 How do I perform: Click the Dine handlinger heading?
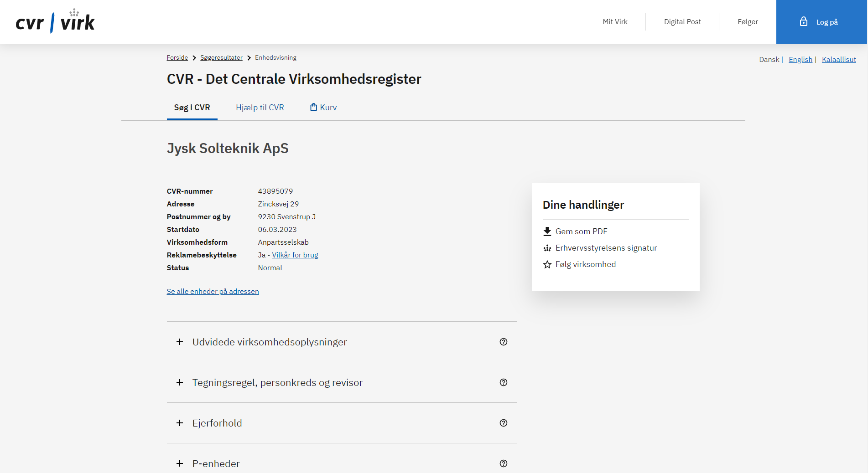point(583,205)
